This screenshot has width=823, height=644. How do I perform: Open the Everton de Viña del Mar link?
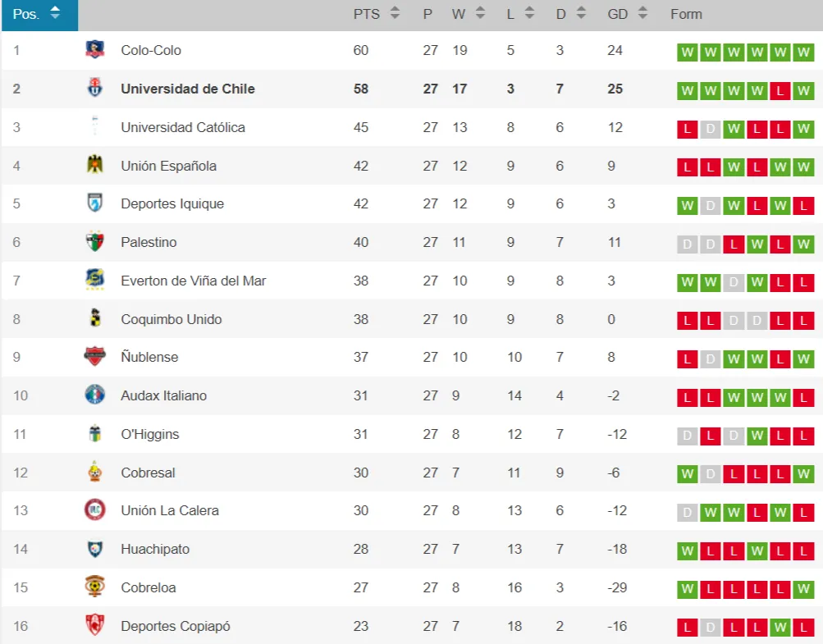pos(193,281)
